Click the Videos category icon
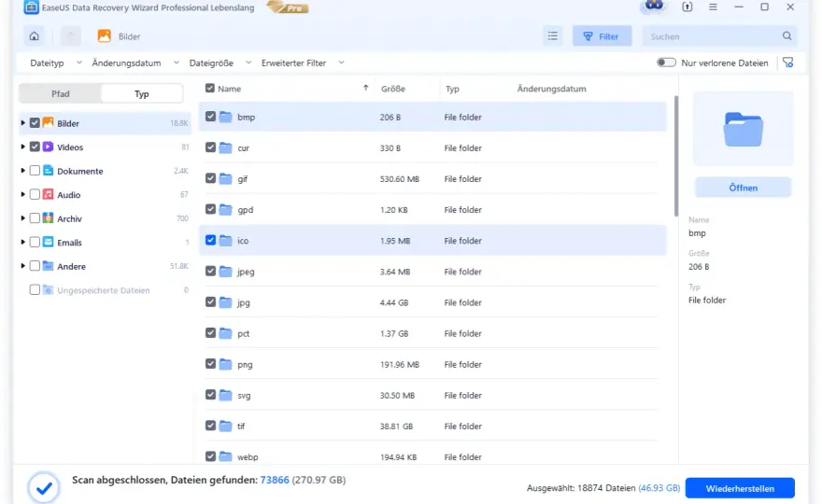 tap(48, 147)
